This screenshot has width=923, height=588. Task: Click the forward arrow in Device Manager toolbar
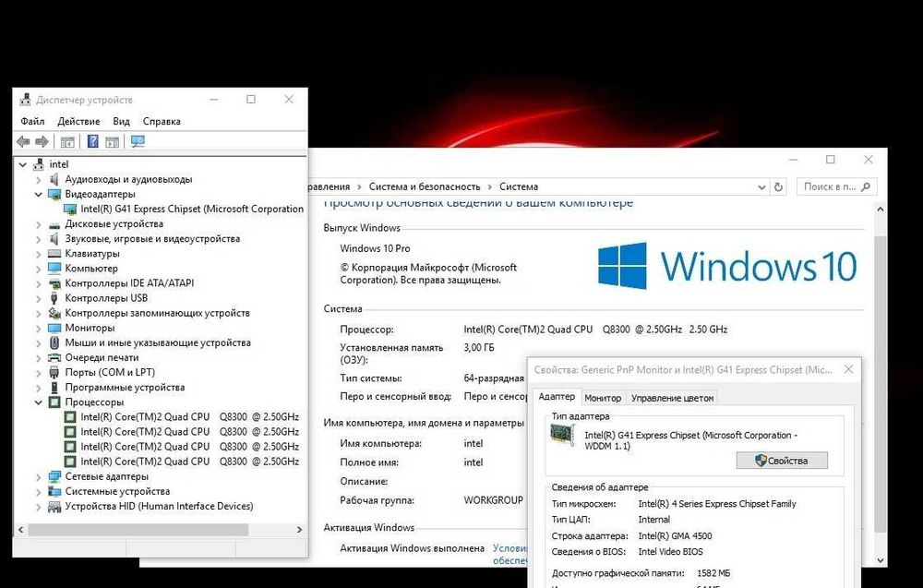[x=42, y=141]
